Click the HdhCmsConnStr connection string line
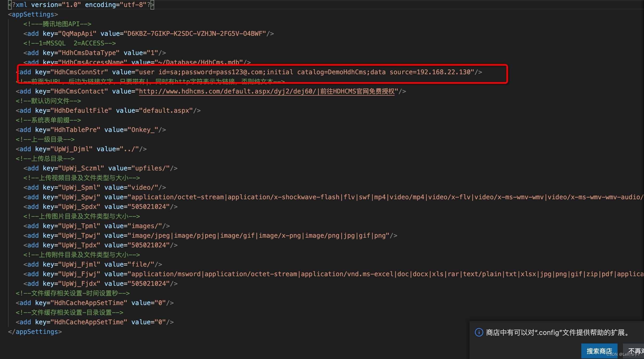644x359 pixels. (249, 72)
